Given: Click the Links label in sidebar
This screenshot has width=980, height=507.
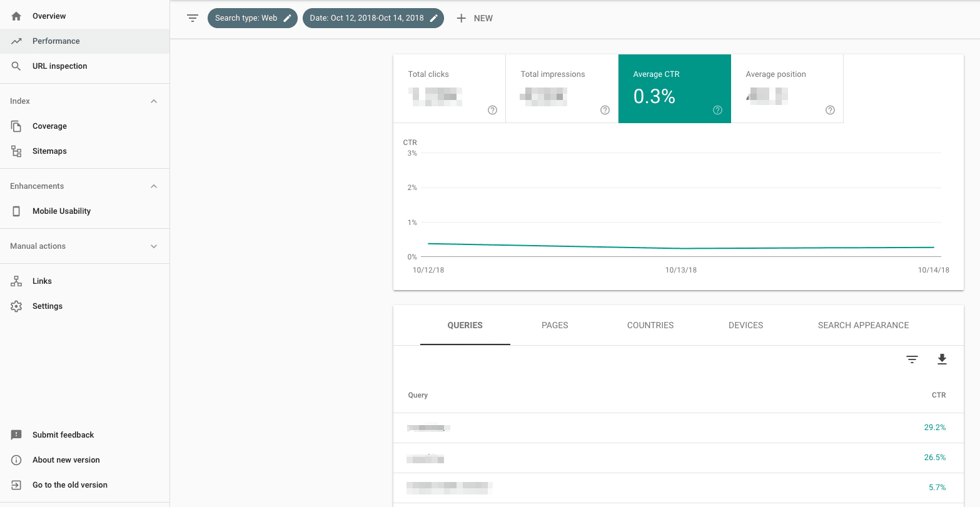Looking at the screenshot, I should click(x=42, y=281).
